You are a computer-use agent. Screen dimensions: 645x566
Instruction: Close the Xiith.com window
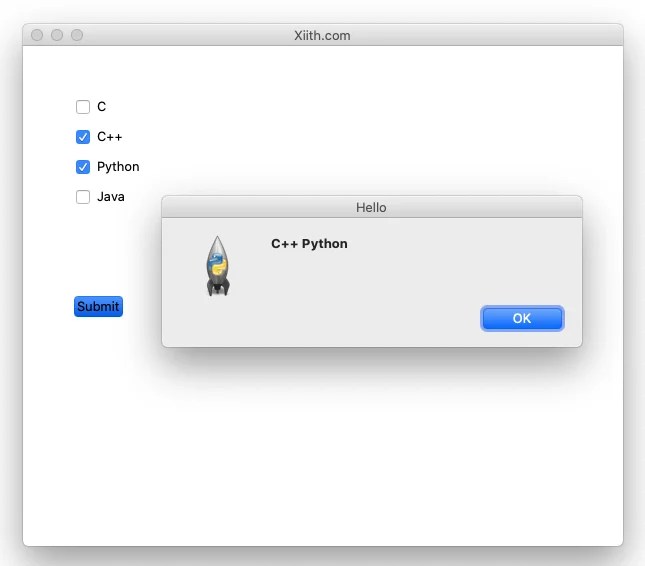(x=37, y=35)
